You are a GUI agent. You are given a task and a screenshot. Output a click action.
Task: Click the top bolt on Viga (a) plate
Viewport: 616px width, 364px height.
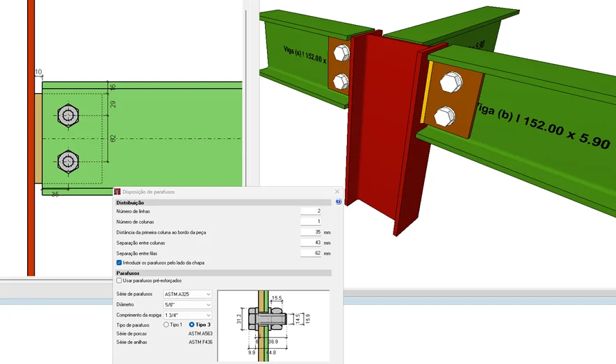(x=341, y=53)
